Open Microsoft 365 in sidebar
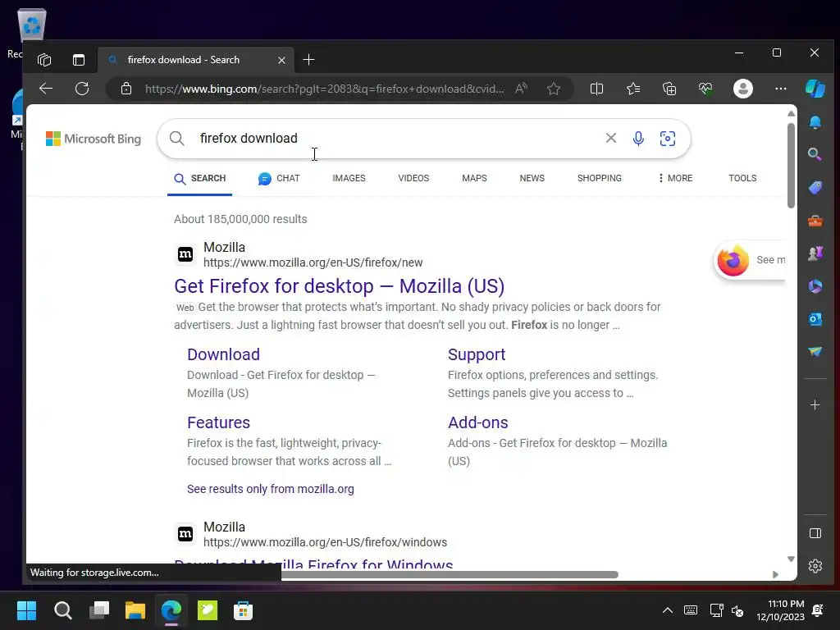The height and width of the screenshot is (630, 840). tap(815, 286)
